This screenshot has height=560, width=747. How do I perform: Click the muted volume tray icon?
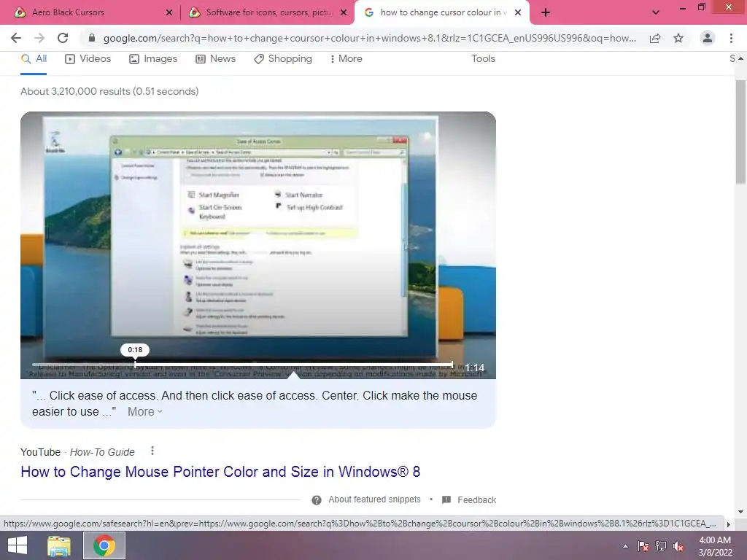coord(678,546)
